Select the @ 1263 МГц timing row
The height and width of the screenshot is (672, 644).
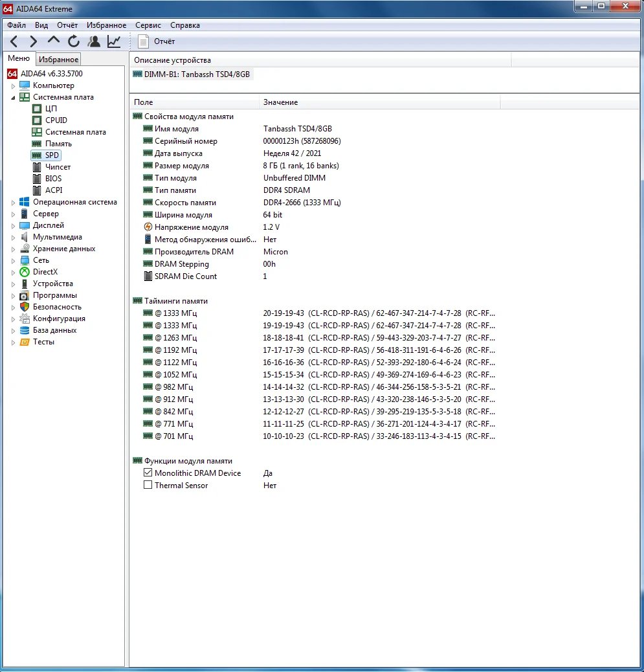(315, 338)
